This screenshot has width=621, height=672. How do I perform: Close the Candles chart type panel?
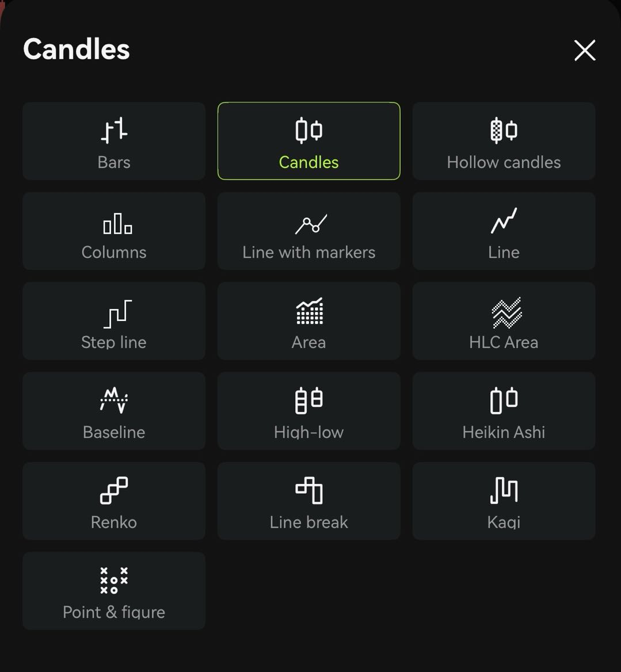(585, 50)
